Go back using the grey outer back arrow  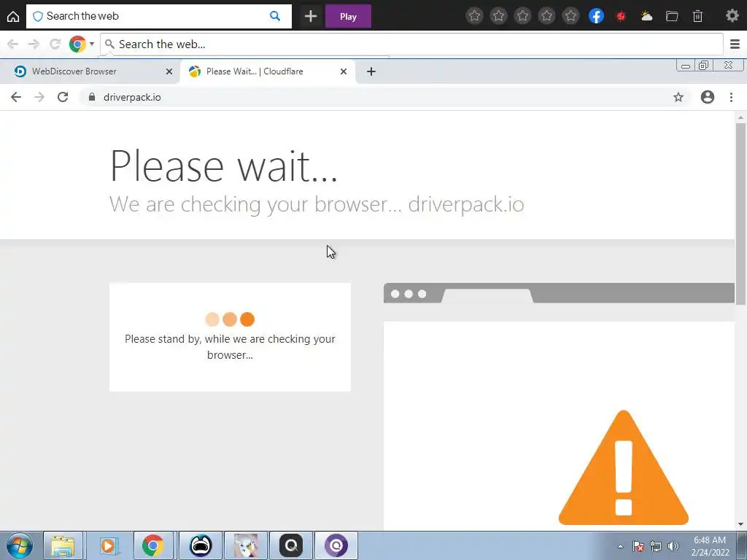point(13,44)
